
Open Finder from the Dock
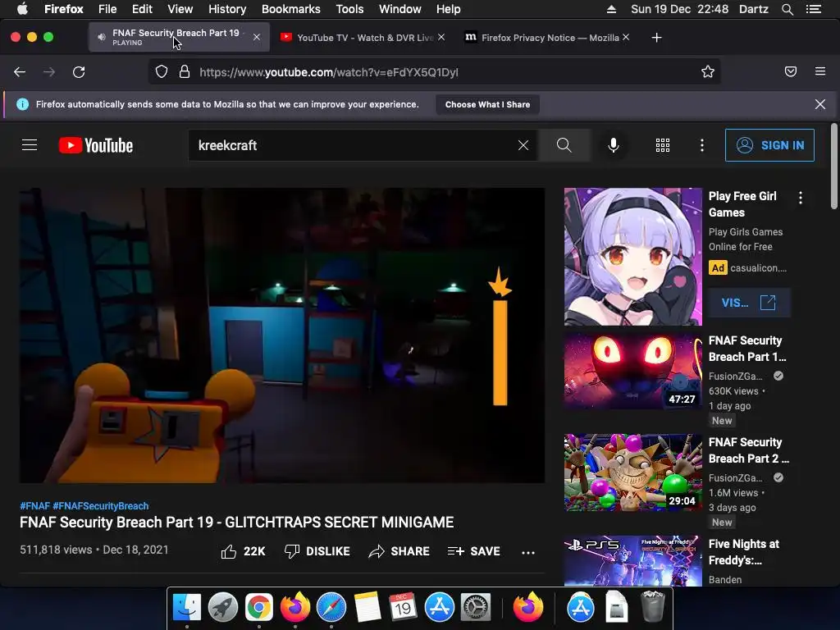[186, 607]
